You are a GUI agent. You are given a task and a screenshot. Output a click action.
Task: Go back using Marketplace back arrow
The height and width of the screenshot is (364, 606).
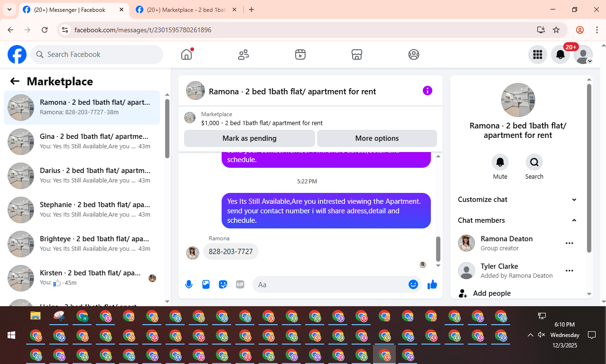click(x=15, y=81)
